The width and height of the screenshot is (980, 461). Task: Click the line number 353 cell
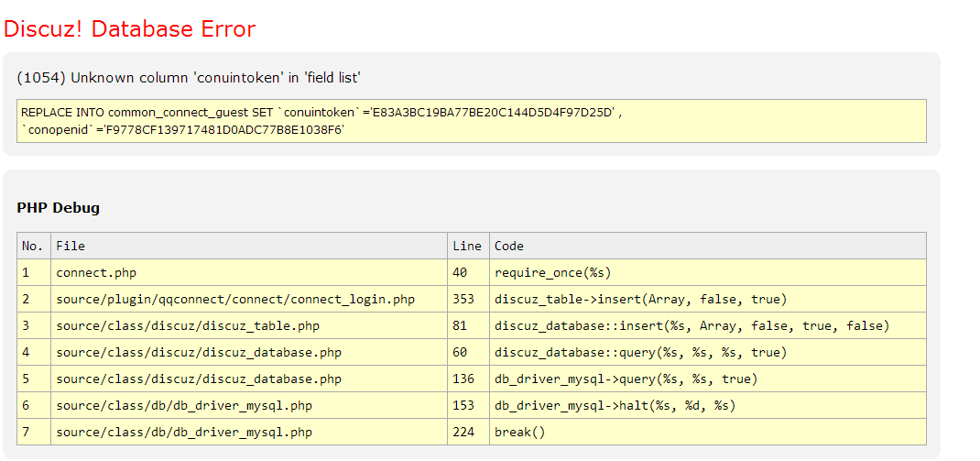463,299
